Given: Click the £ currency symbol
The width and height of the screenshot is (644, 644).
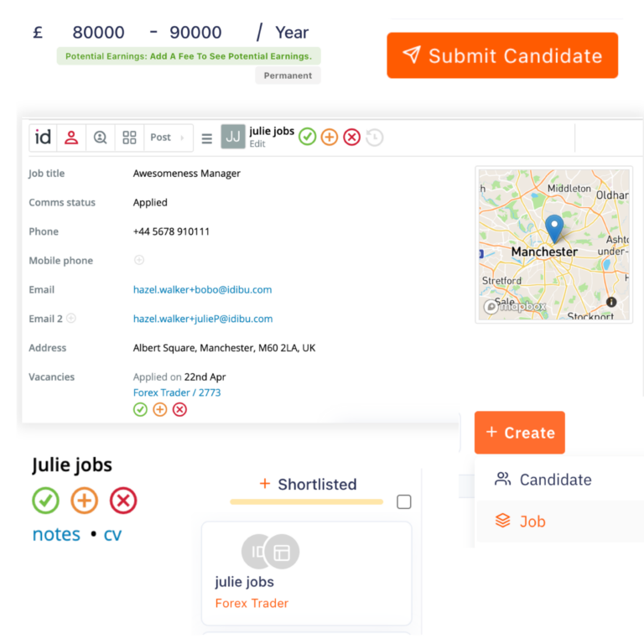Looking at the screenshot, I should coord(38,33).
